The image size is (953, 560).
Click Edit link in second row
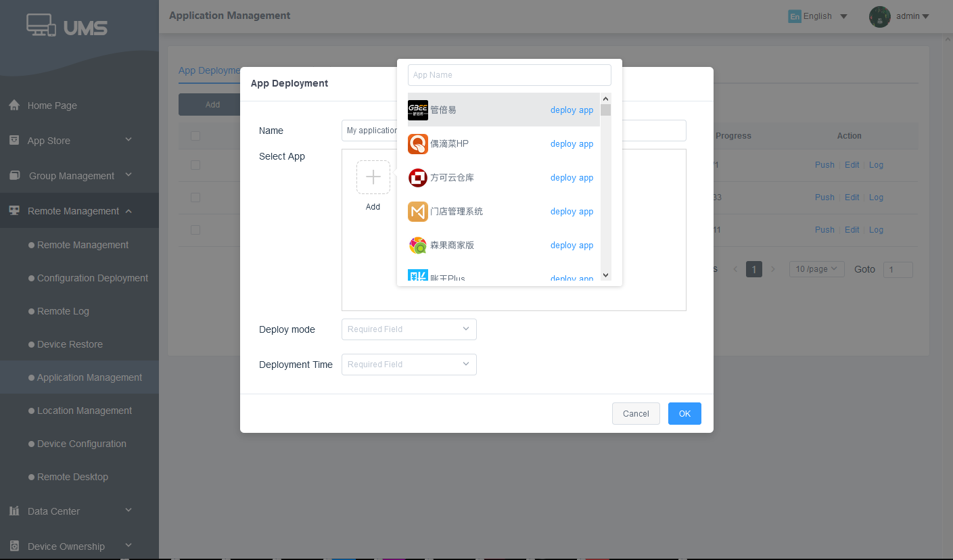tap(852, 197)
